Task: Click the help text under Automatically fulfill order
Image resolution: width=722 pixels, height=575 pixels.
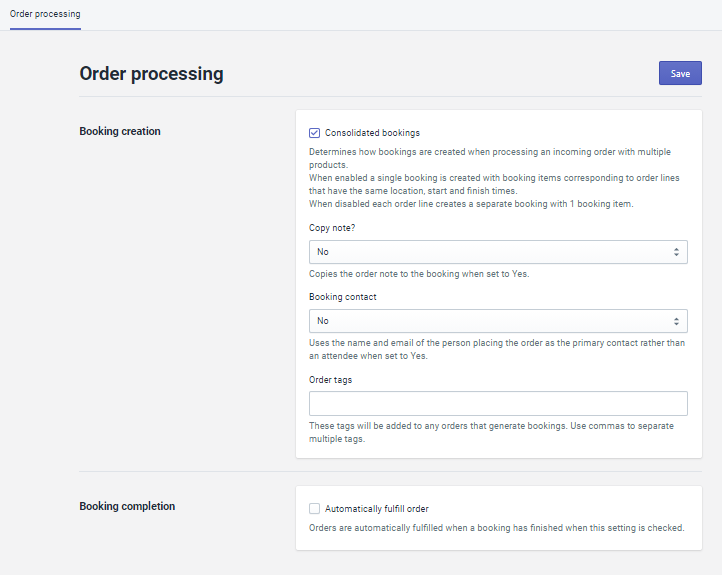Action: tap(496, 528)
